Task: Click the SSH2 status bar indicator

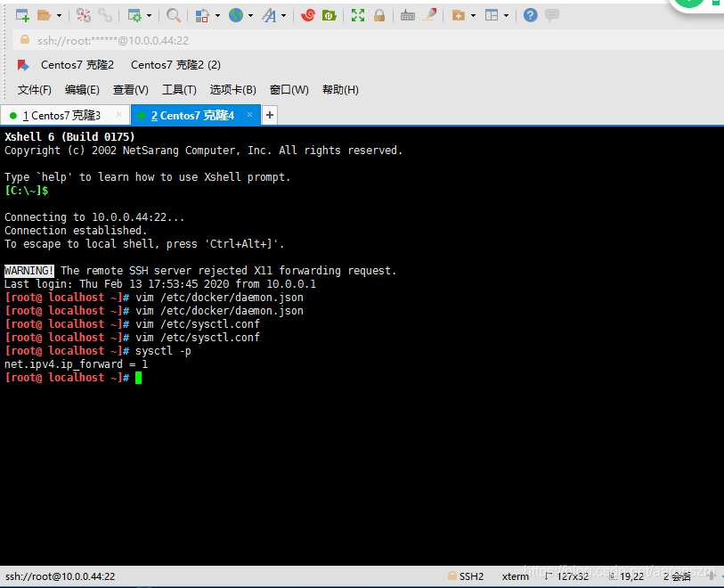Action: click(x=466, y=576)
